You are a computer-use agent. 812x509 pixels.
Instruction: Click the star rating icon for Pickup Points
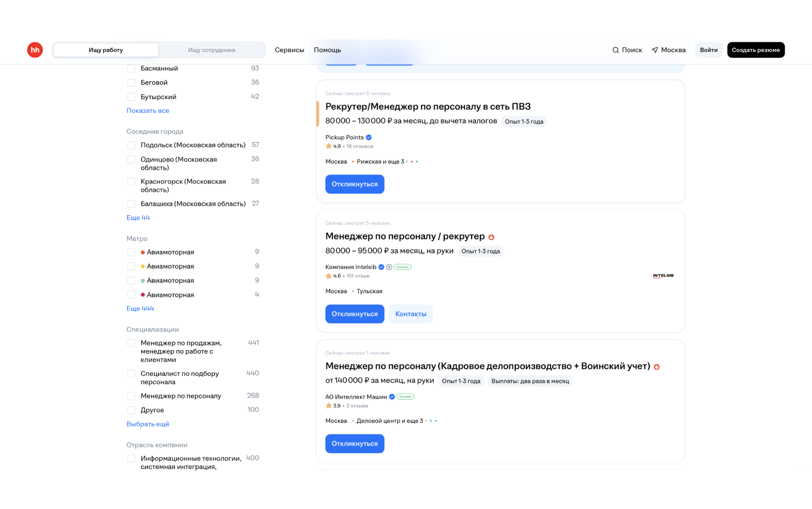pos(328,146)
